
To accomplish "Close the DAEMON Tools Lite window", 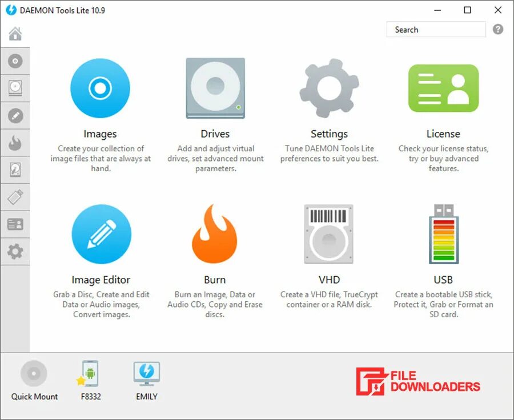I will [497, 10].
